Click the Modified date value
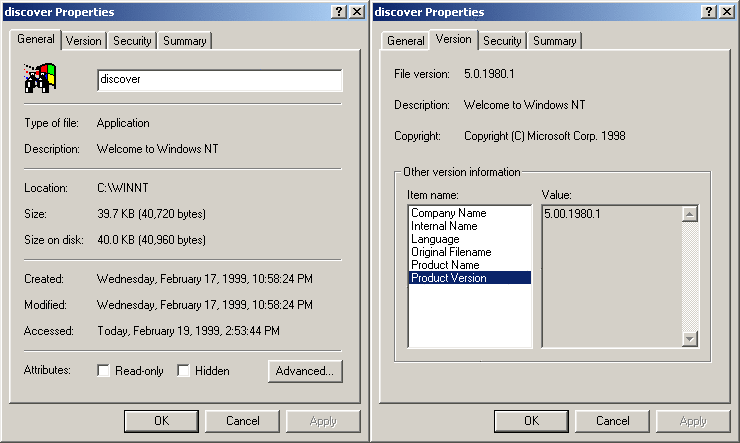740x443 pixels. point(205,305)
